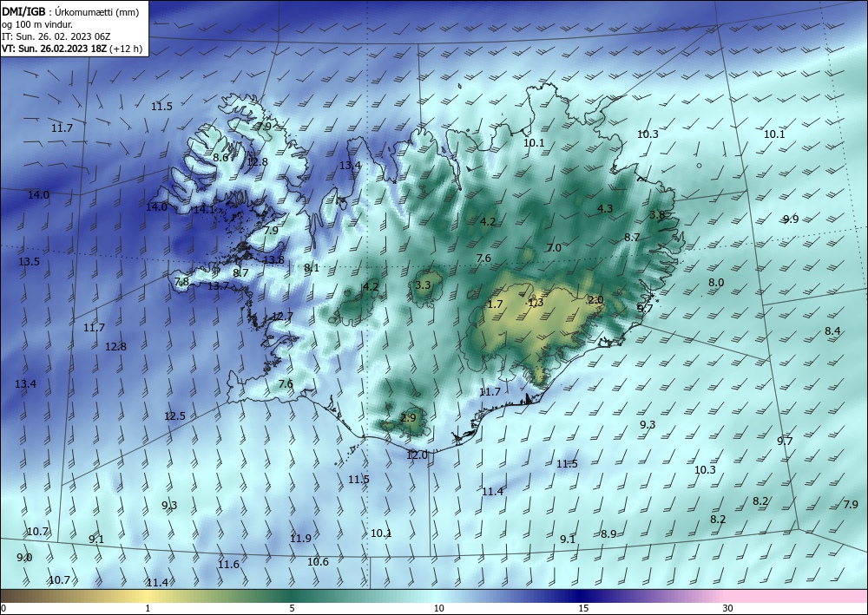Click the '15' label on the colour scale

583,609
